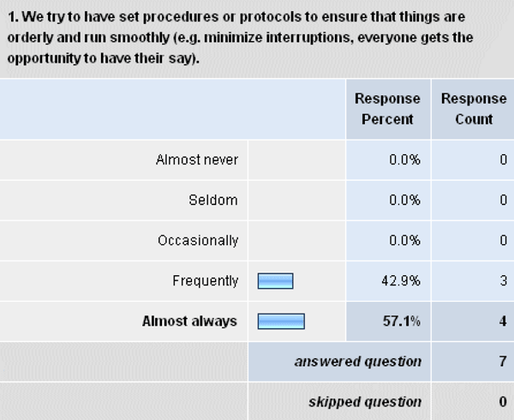Viewport: 514px width, 420px height.
Task: Click the response count 0 for Occasionally
Action: pos(503,240)
